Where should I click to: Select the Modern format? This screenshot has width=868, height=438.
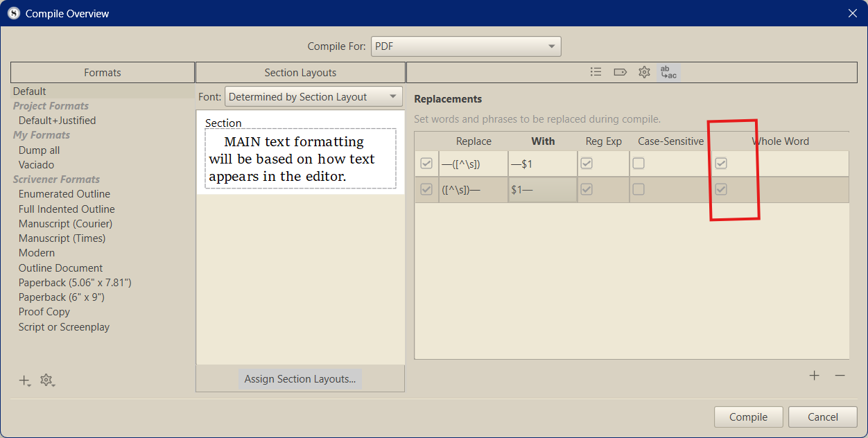point(37,252)
